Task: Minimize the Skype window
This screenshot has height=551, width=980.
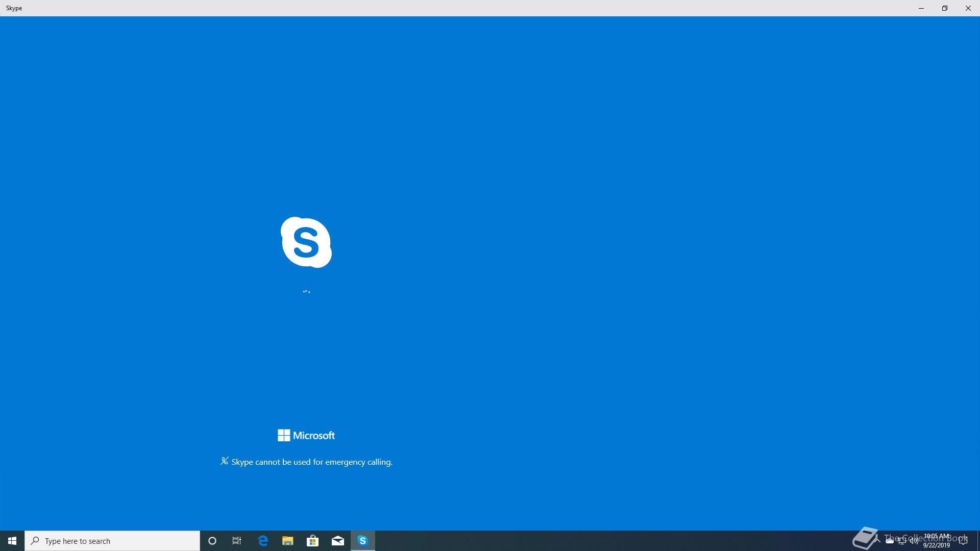Action: tap(921, 8)
